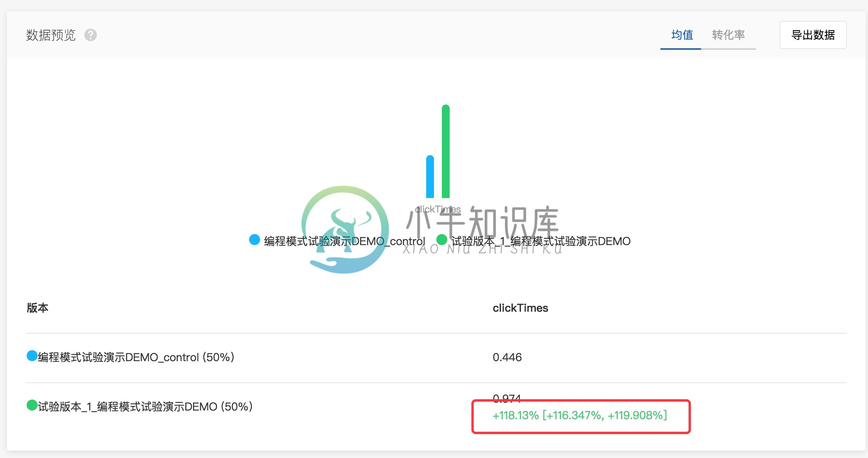Click the clickTimes column header in table
Image resolution: width=868 pixels, height=458 pixels.
coord(520,308)
